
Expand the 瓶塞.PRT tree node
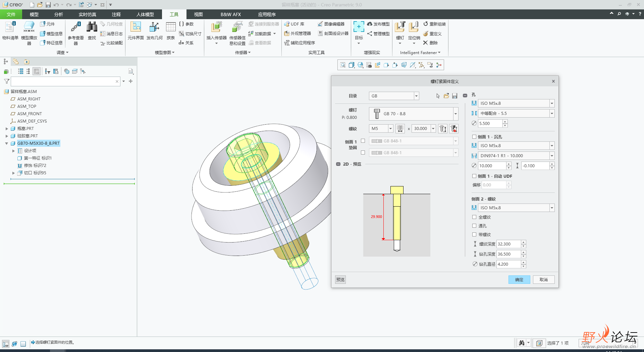point(6,129)
